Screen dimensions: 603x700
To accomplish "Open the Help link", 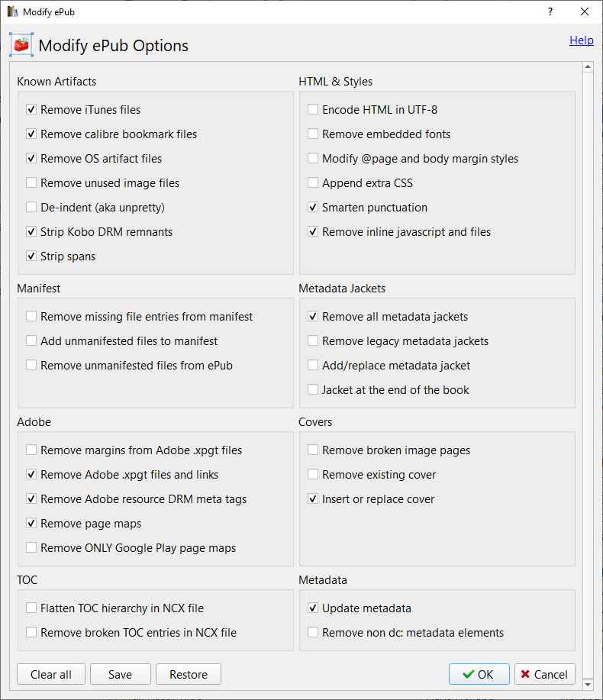I will [581, 40].
